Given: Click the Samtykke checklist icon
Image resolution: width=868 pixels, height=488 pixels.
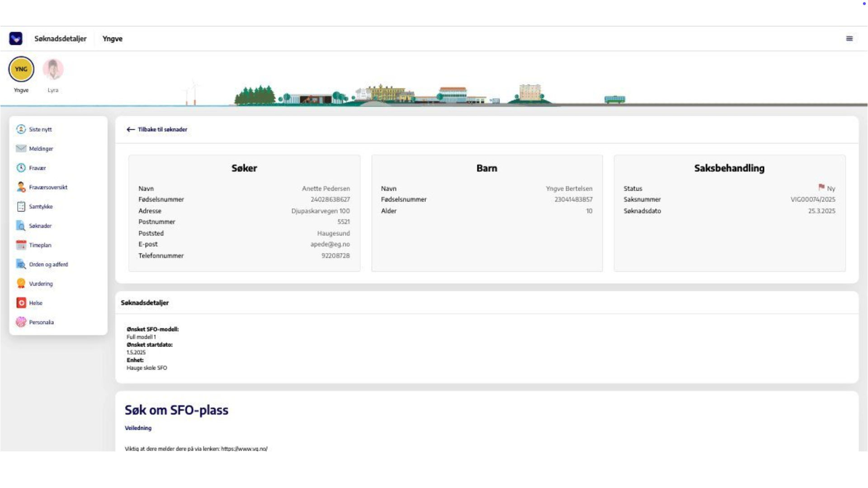Looking at the screenshot, I should point(21,206).
